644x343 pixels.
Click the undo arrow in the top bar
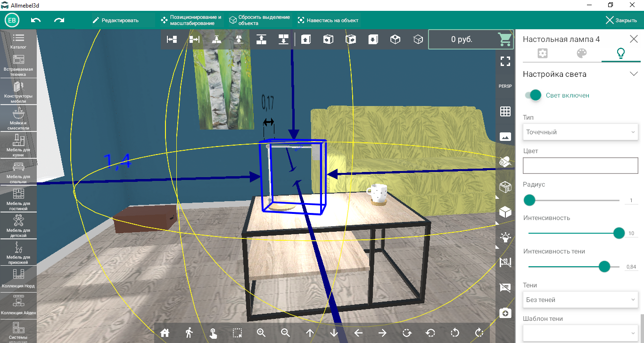click(36, 20)
